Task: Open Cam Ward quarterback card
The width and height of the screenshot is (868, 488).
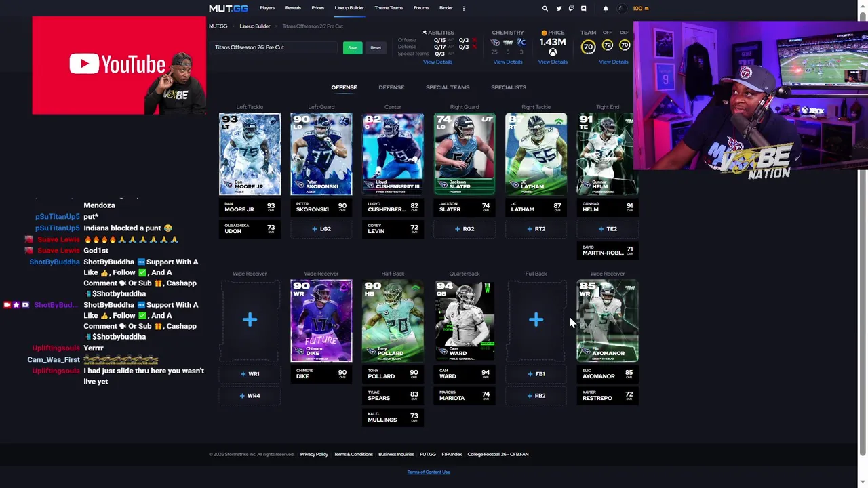Action: pos(465,321)
